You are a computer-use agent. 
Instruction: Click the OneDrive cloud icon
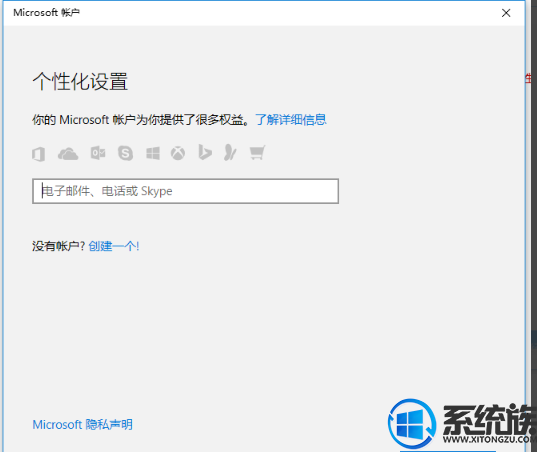tap(68, 153)
